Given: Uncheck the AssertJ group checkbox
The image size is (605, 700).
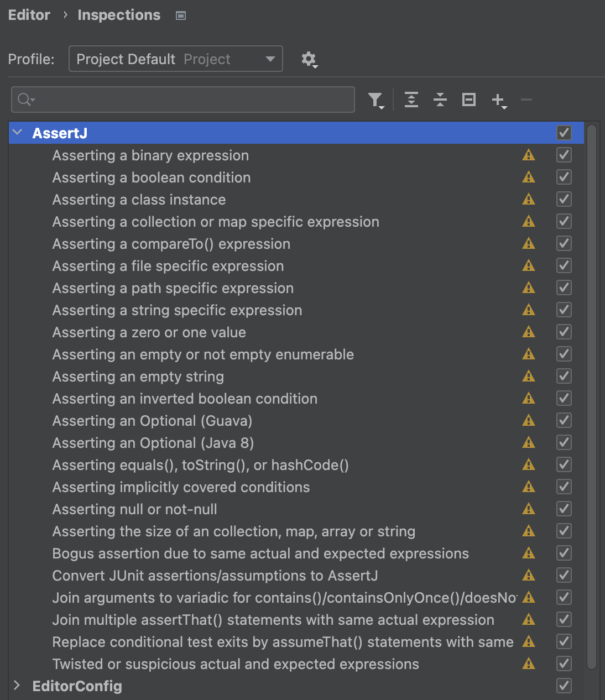Looking at the screenshot, I should tap(564, 133).
